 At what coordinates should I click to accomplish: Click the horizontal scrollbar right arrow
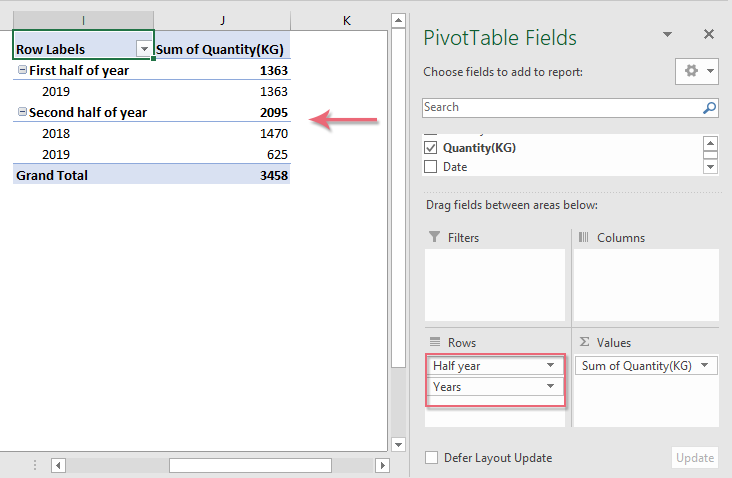(x=381, y=465)
